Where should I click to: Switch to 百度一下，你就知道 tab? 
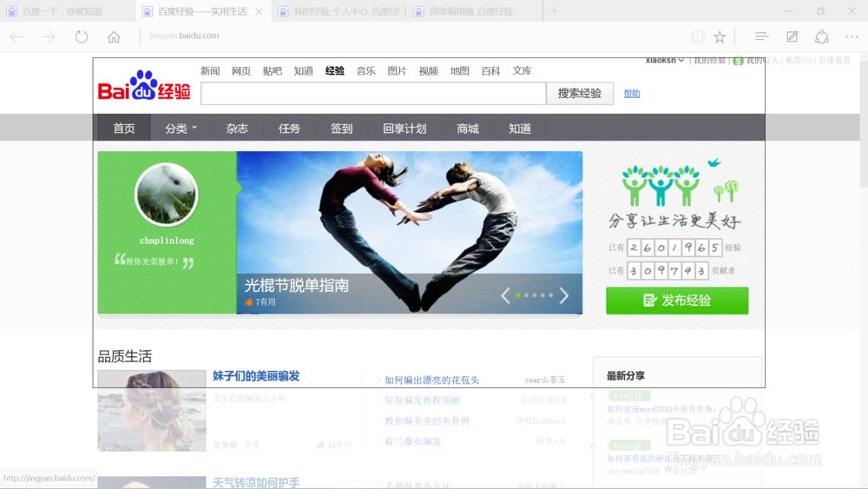click(67, 11)
